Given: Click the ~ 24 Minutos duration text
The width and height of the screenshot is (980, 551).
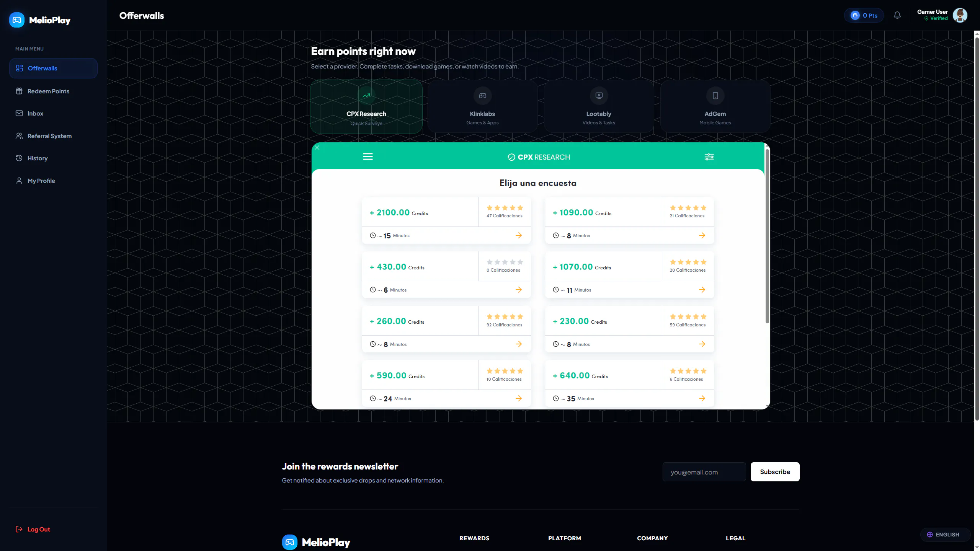Looking at the screenshot, I should [394, 399].
